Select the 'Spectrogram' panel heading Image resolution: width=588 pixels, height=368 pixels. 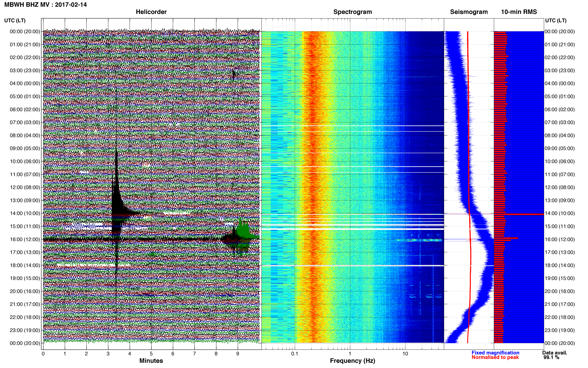point(352,12)
